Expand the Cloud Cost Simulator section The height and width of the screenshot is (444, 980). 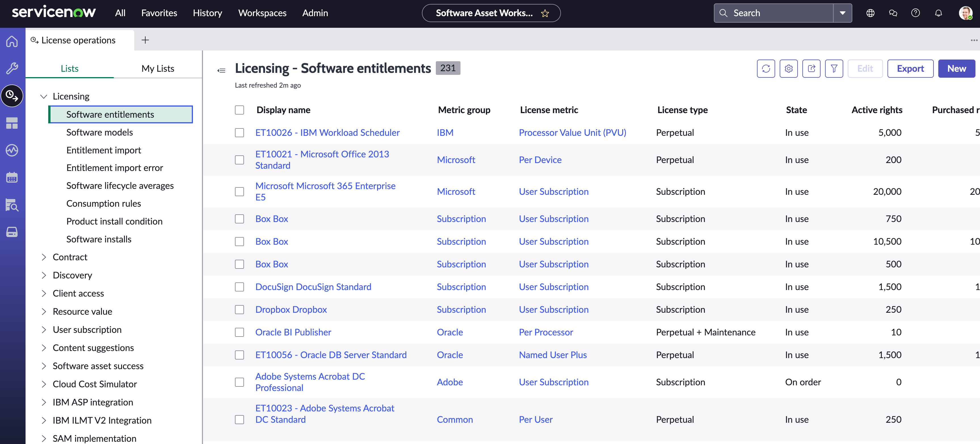44,384
